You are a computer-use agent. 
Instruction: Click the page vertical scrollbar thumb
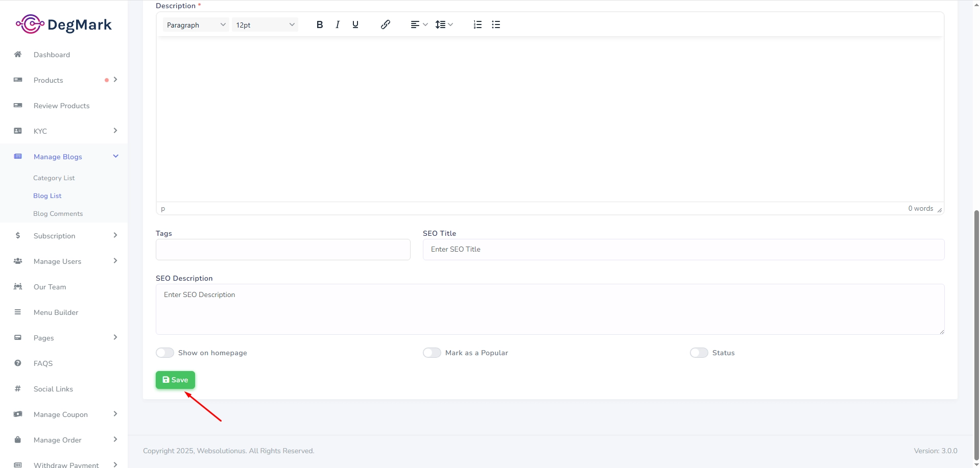[976, 334]
